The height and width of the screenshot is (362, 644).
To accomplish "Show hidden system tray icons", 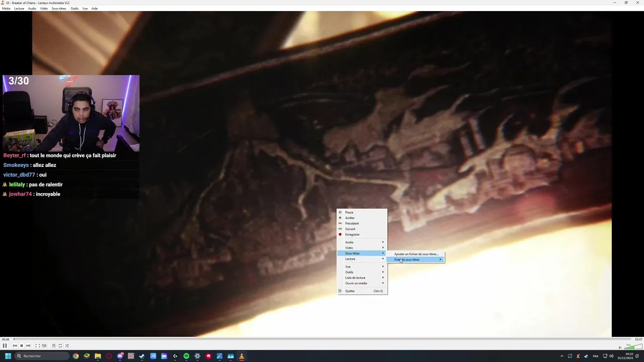I will (562, 356).
